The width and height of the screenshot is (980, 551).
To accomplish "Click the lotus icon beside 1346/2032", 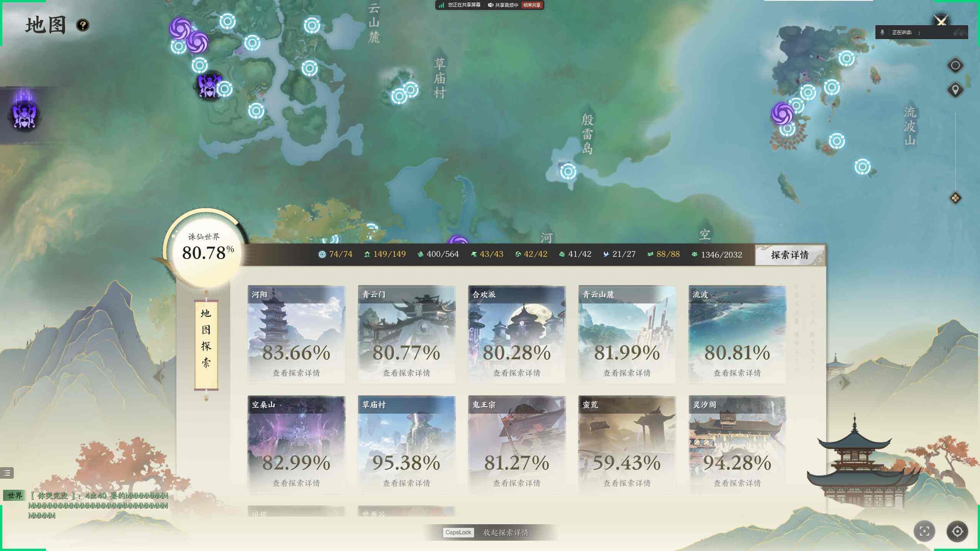I will click(694, 254).
